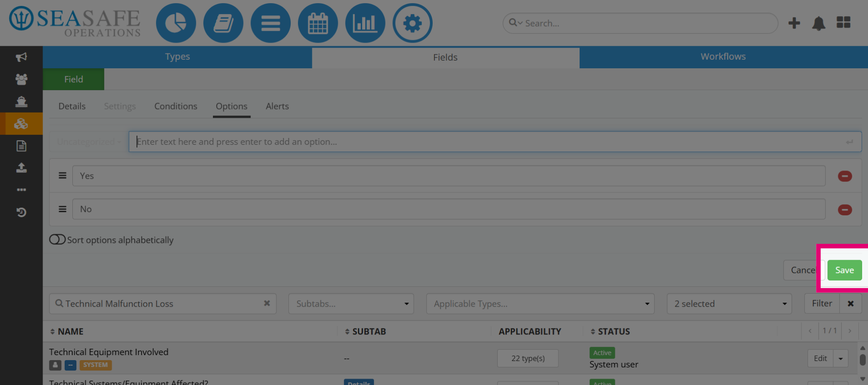Open the 2 selected status dropdown
The width and height of the screenshot is (868, 385).
pos(729,304)
